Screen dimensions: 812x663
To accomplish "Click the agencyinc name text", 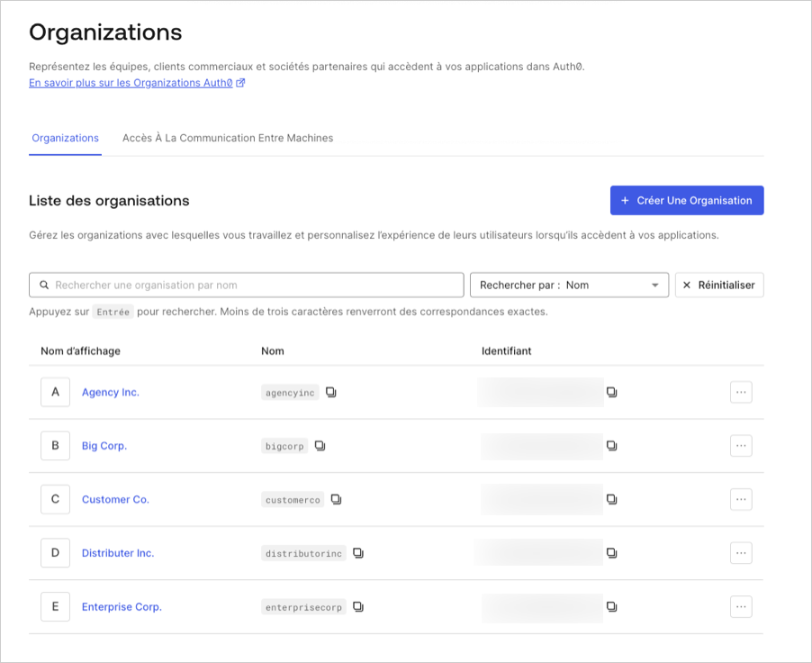I will [x=290, y=393].
